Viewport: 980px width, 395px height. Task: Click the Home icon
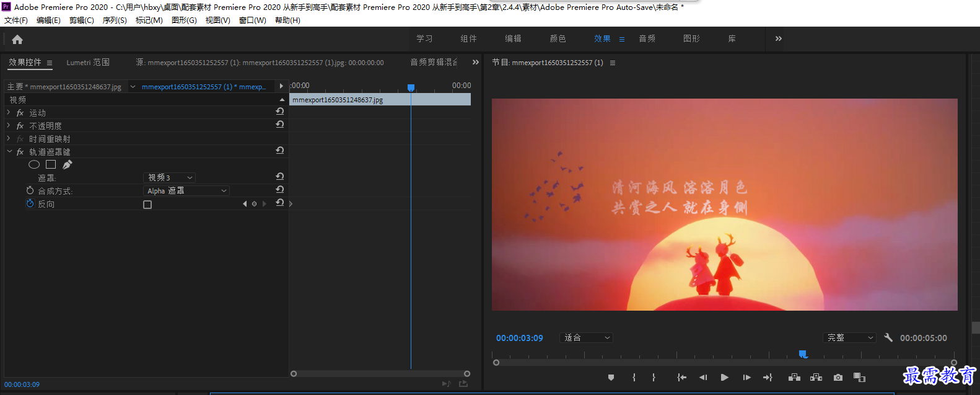17,40
